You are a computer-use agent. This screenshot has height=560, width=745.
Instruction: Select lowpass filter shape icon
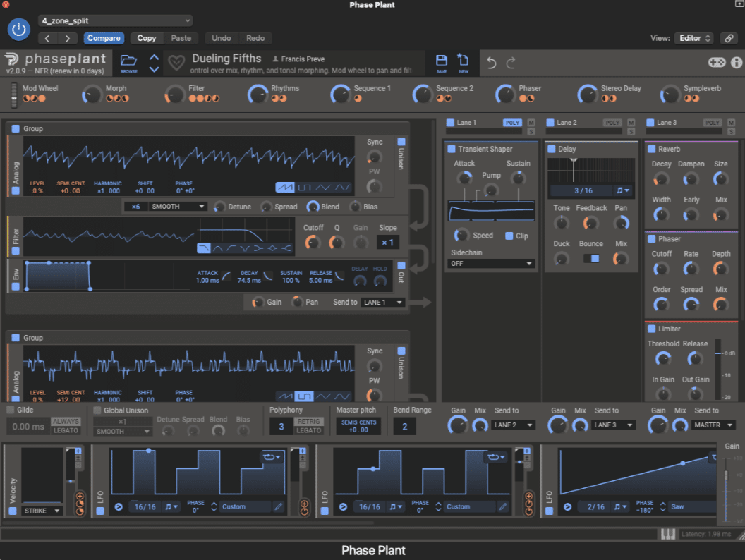[204, 248]
